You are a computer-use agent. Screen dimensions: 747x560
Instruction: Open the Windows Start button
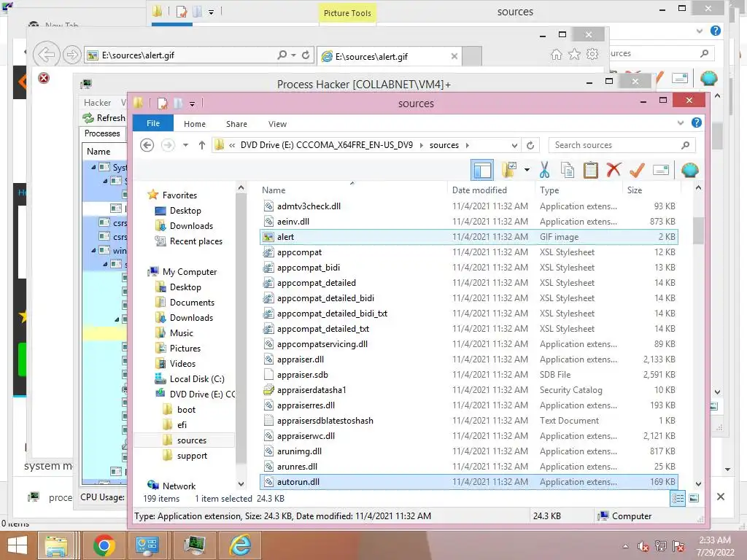tap(18, 545)
